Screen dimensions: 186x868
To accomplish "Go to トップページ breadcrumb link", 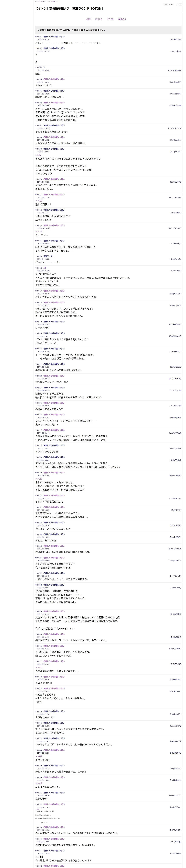I will coord(41,2).
